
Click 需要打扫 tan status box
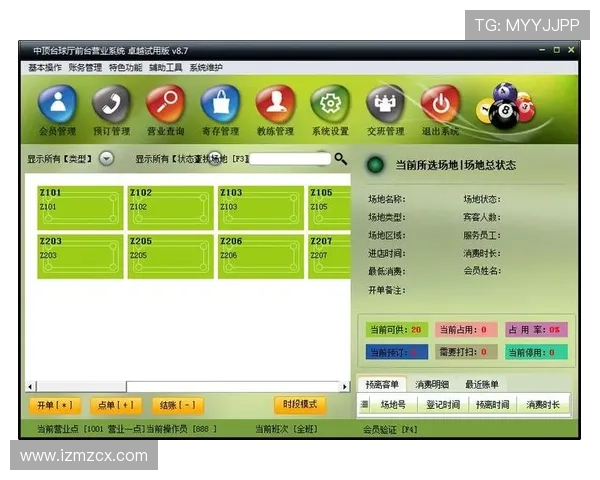(x=466, y=352)
